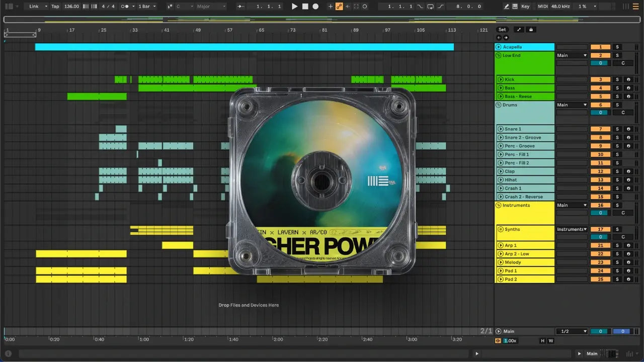Open the Major scale dropdown
The height and width of the screenshot is (362, 644).
click(x=211, y=7)
